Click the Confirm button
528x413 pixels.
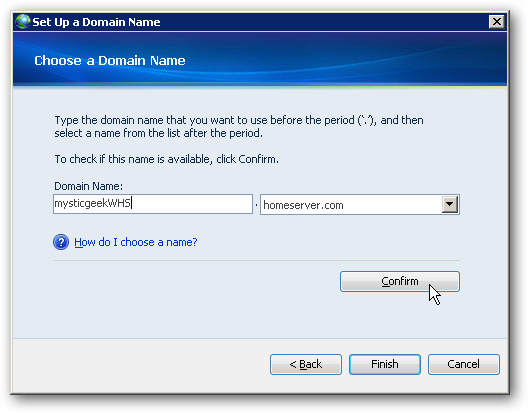(400, 281)
